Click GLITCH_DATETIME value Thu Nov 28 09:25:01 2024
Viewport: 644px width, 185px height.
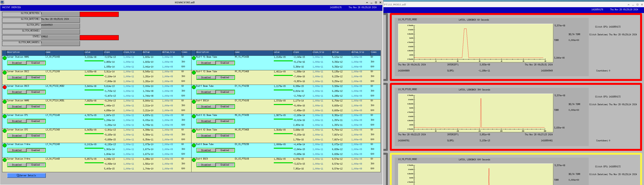pyautogui.click(x=55, y=19)
